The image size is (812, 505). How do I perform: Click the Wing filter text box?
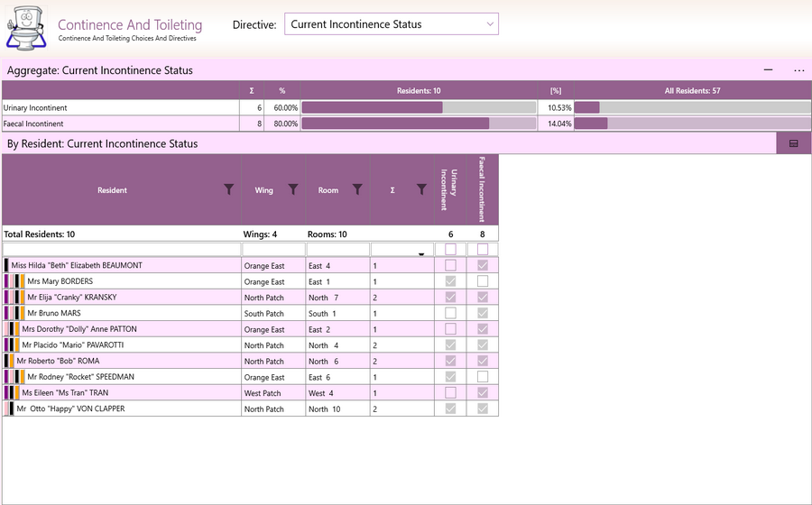pos(273,250)
